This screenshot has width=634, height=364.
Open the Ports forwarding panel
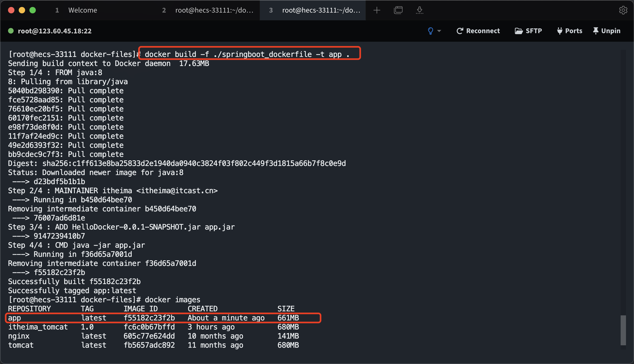click(x=569, y=31)
